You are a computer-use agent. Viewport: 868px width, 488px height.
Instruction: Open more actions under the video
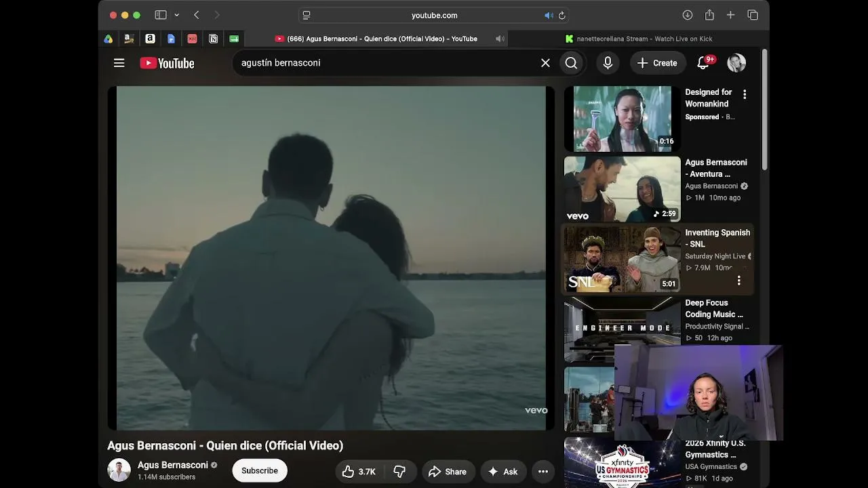click(x=543, y=472)
